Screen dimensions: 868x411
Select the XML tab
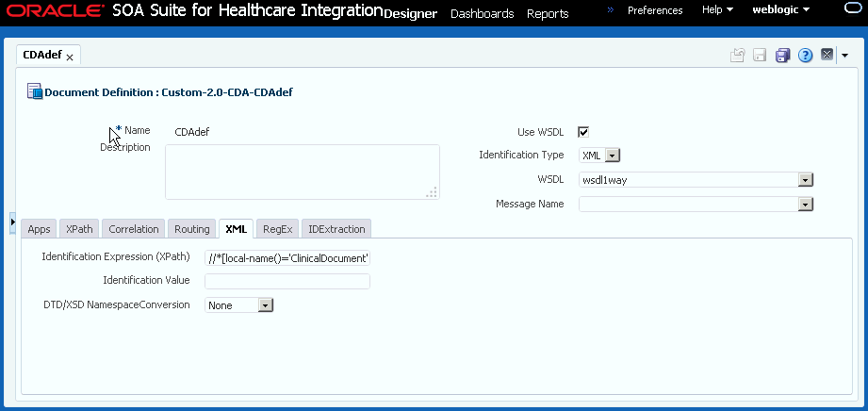pos(237,229)
